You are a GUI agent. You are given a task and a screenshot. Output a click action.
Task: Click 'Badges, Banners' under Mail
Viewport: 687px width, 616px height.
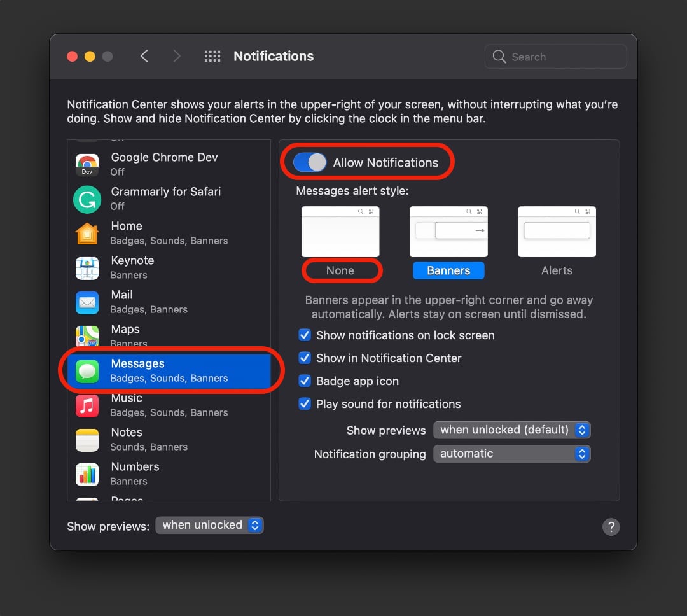coord(148,309)
